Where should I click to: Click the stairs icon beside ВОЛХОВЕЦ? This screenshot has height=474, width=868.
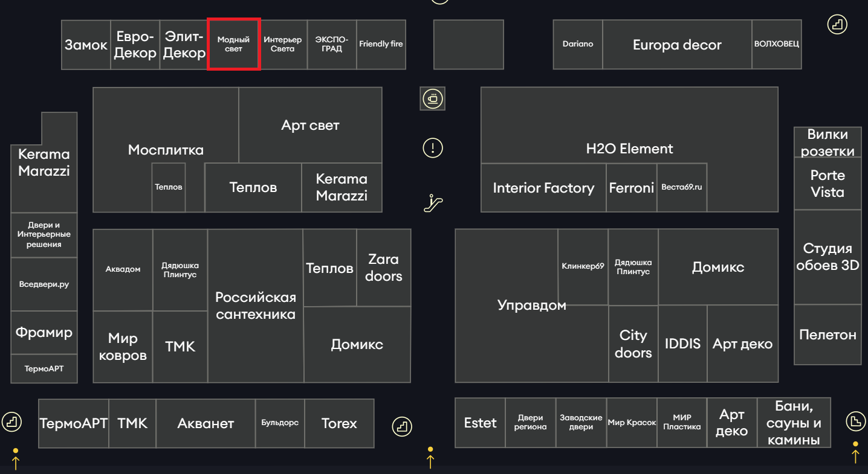click(837, 25)
